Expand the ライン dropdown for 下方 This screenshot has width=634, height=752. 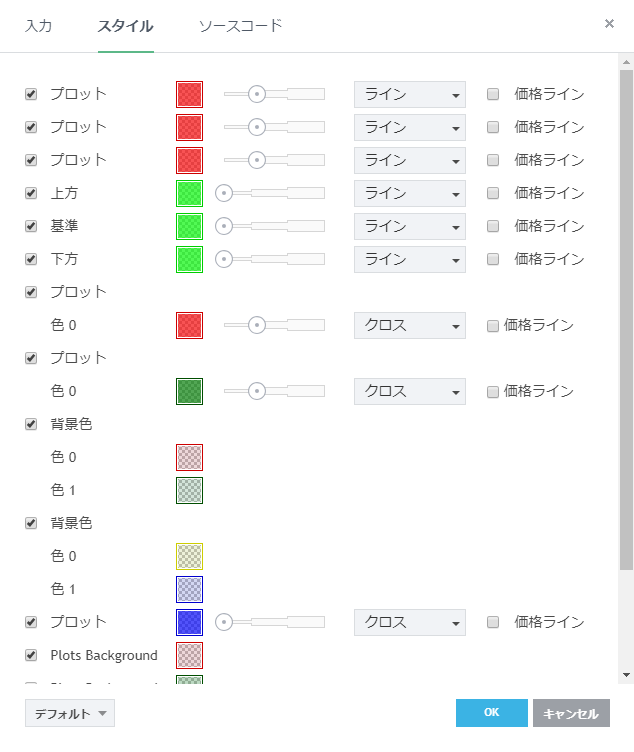[x=409, y=259]
